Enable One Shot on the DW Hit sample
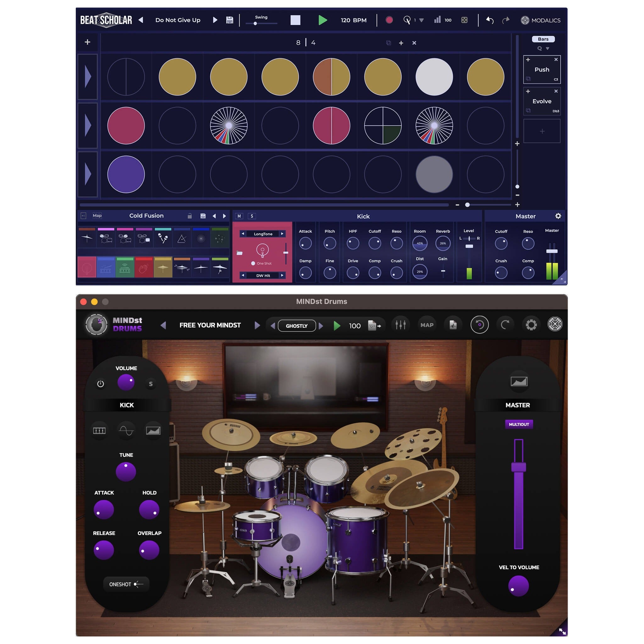Viewport: 644px width, 644px height. 253,263
